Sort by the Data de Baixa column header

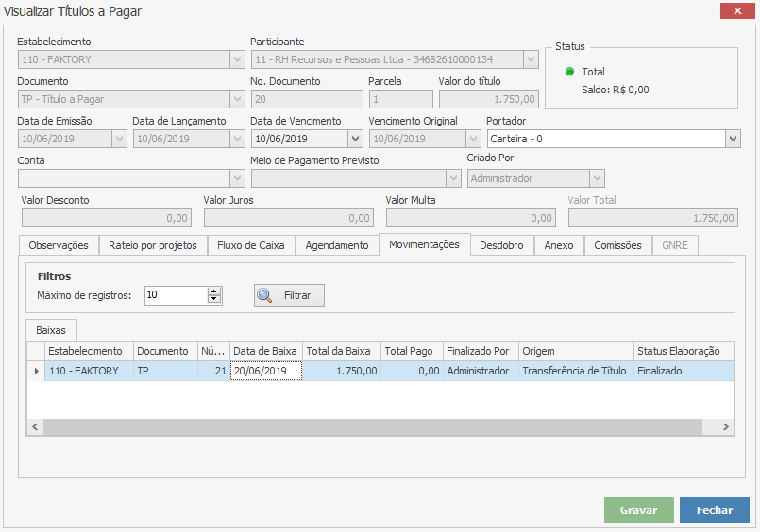point(264,351)
